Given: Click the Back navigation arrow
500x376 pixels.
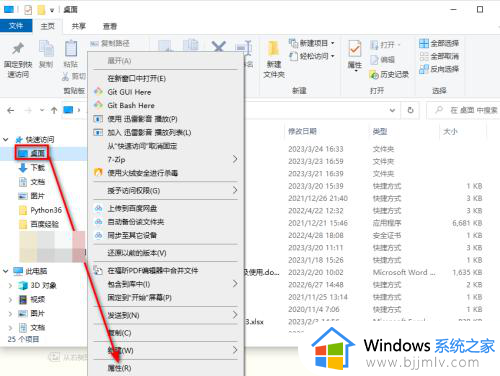Looking at the screenshot, I should 11,110.
